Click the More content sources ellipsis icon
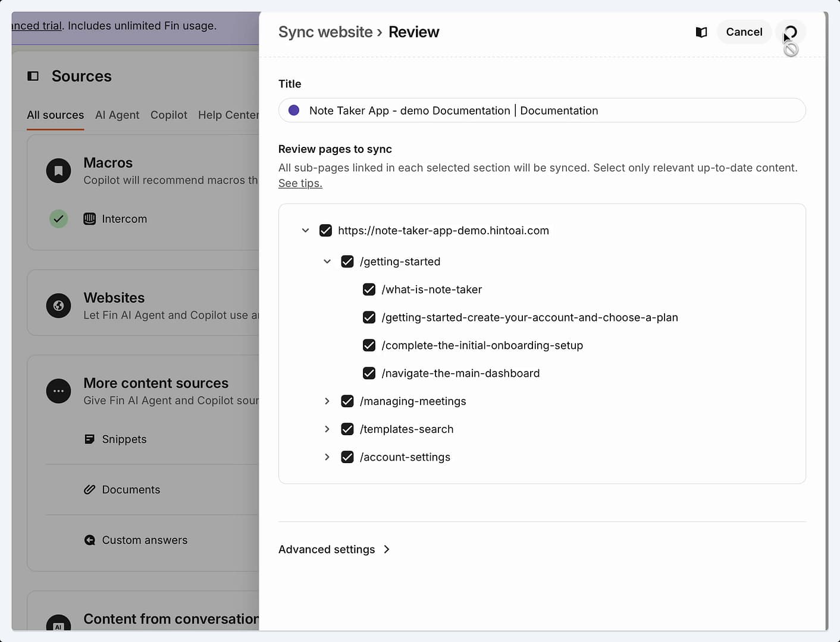 [58, 391]
